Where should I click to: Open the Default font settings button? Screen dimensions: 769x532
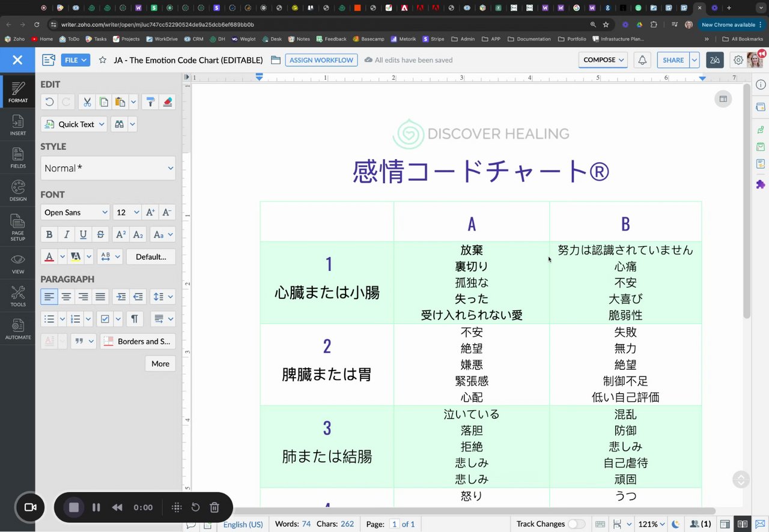(151, 256)
